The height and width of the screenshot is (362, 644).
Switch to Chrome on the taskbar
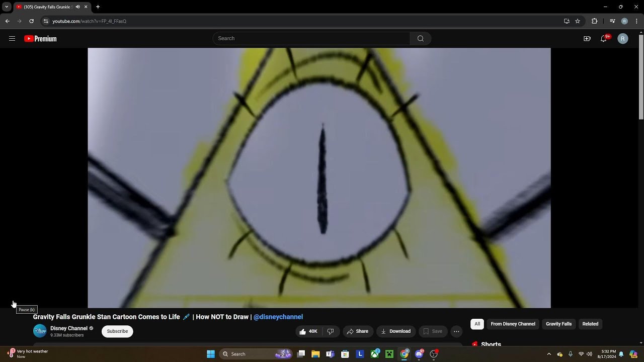pyautogui.click(x=405, y=354)
